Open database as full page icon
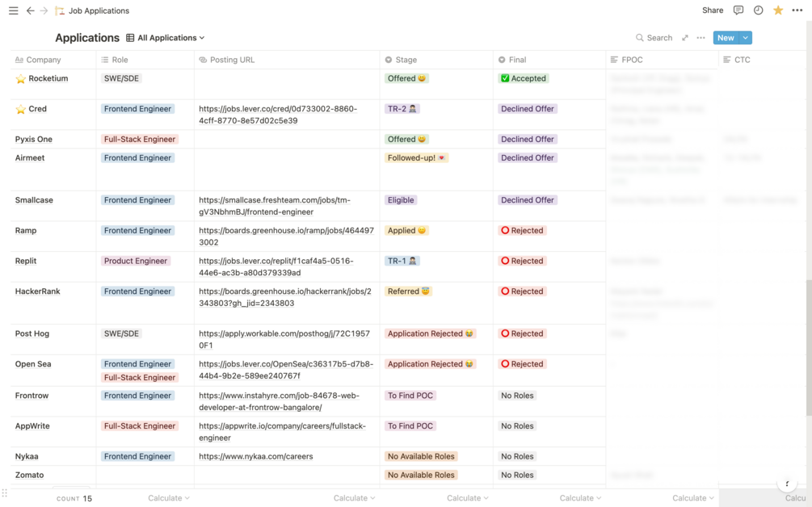The image size is (812, 507). (x=684, y=38)
